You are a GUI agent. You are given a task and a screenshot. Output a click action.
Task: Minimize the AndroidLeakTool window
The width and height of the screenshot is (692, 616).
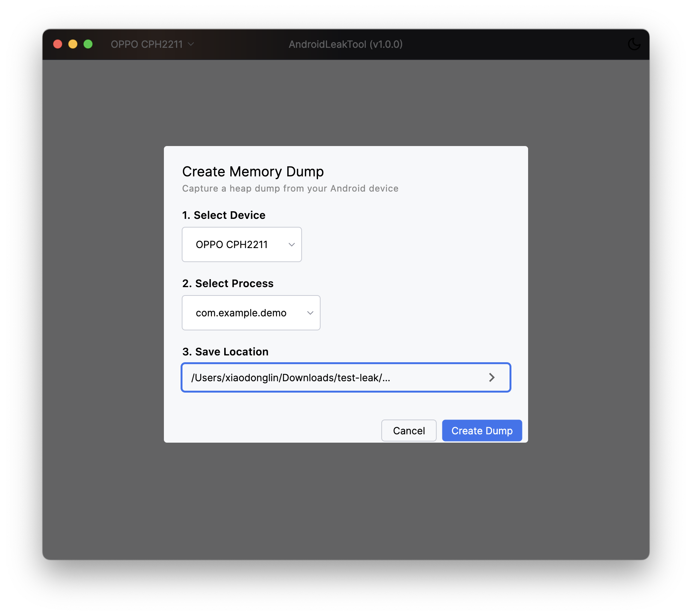pyautogui.click(x=72, y=44)
